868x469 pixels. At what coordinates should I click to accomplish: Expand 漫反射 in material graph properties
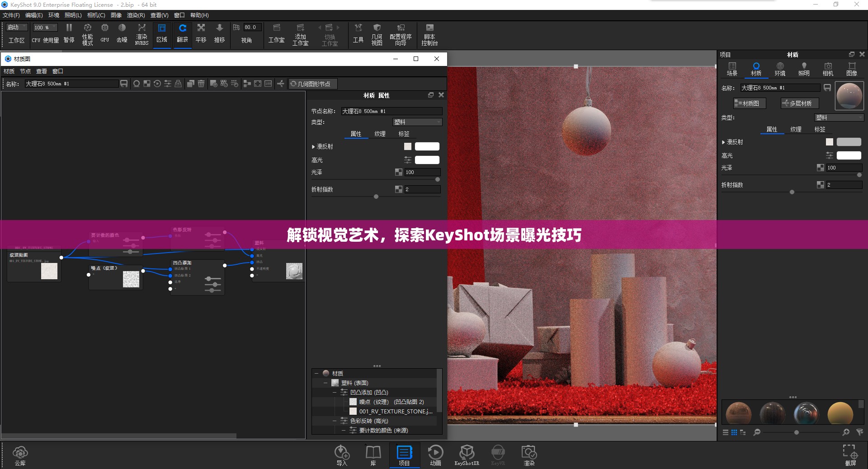coord(313,147)
